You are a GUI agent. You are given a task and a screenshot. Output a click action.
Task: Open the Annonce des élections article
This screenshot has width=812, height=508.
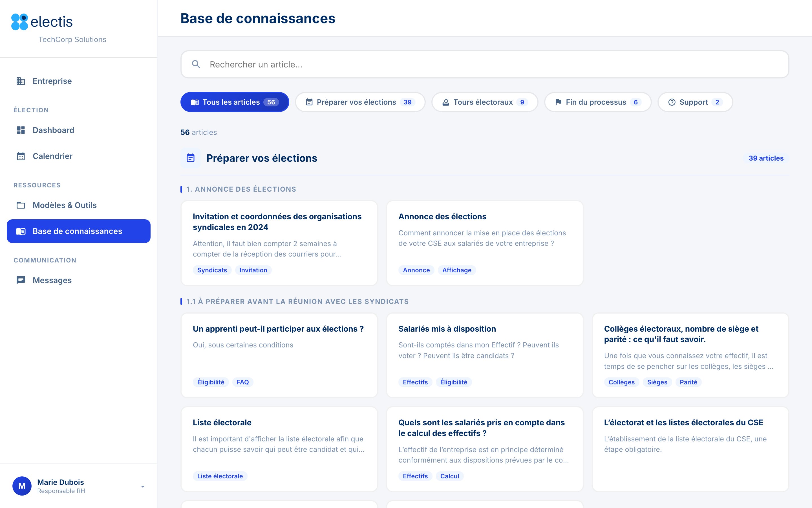pos(484,243)
